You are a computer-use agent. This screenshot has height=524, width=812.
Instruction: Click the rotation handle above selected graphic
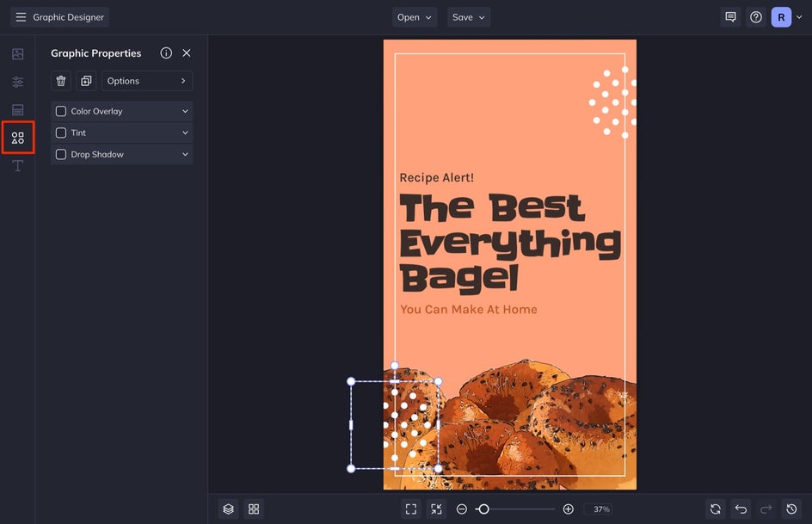tap(395, 366)
